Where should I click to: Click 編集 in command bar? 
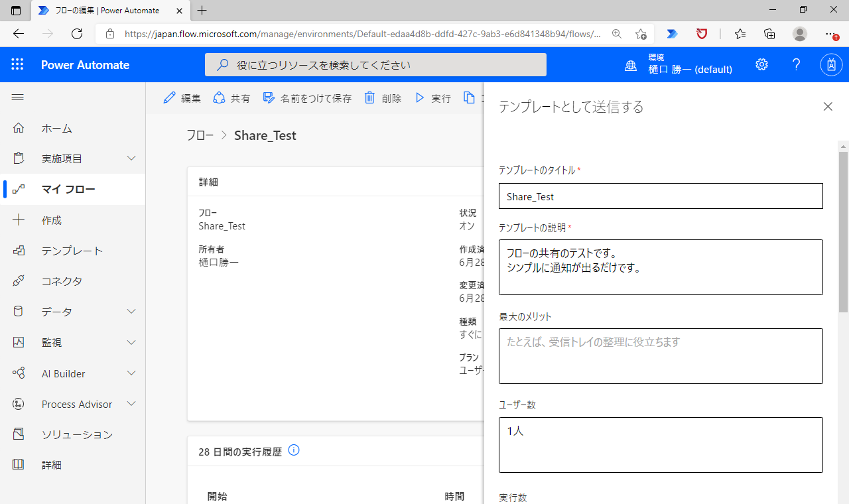tap(182, 98)
